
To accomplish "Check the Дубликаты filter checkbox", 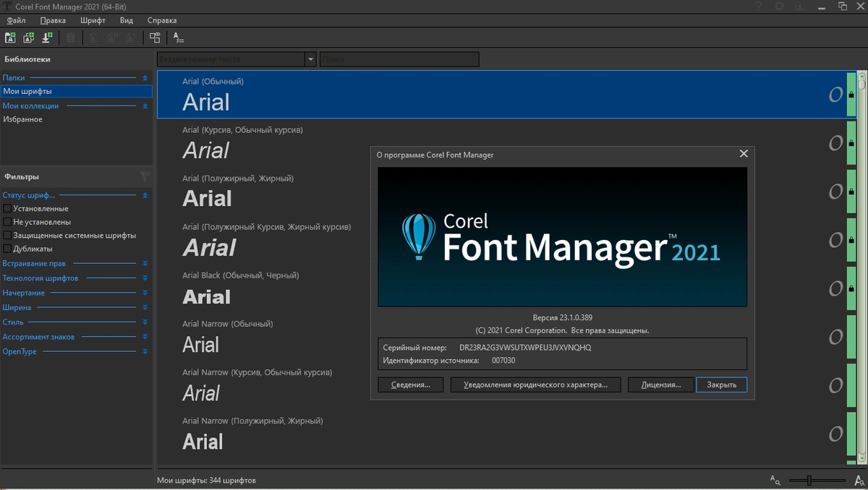I will click(x=7, y=249).
